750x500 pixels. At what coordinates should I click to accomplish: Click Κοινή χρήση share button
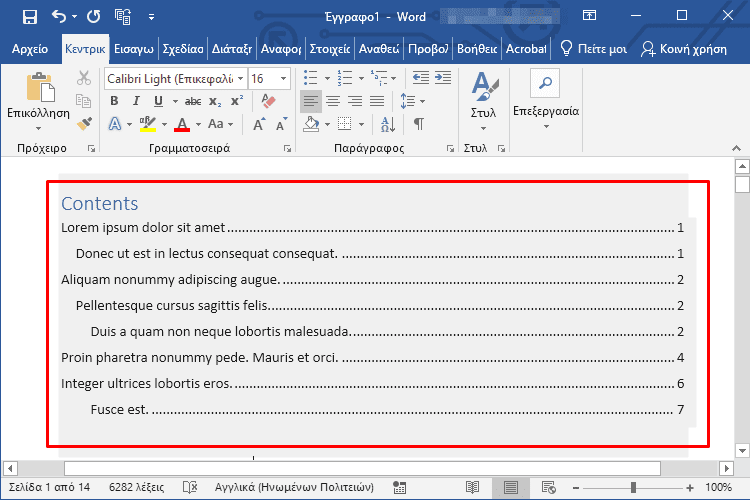click(x=684, y=49)
